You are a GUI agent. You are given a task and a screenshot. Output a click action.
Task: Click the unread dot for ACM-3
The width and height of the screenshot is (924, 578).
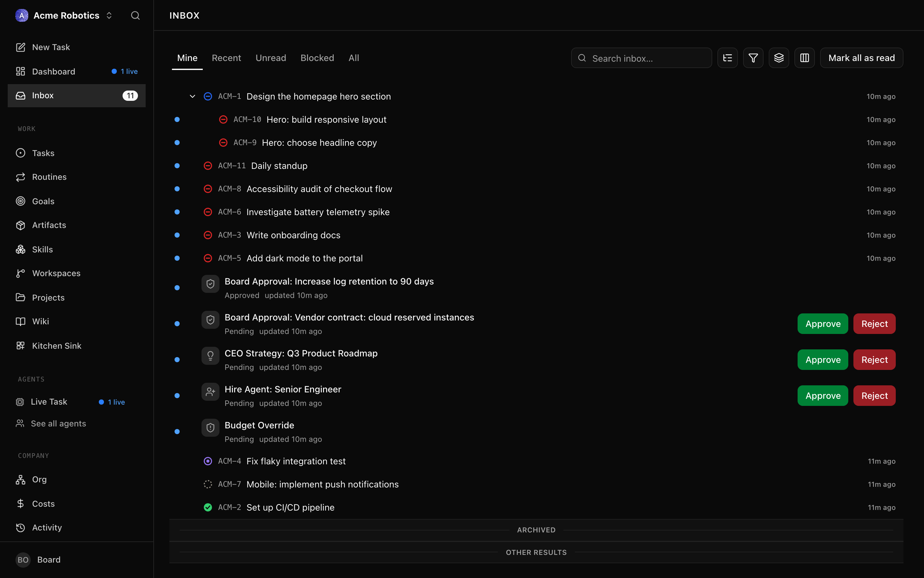(177, 235)
